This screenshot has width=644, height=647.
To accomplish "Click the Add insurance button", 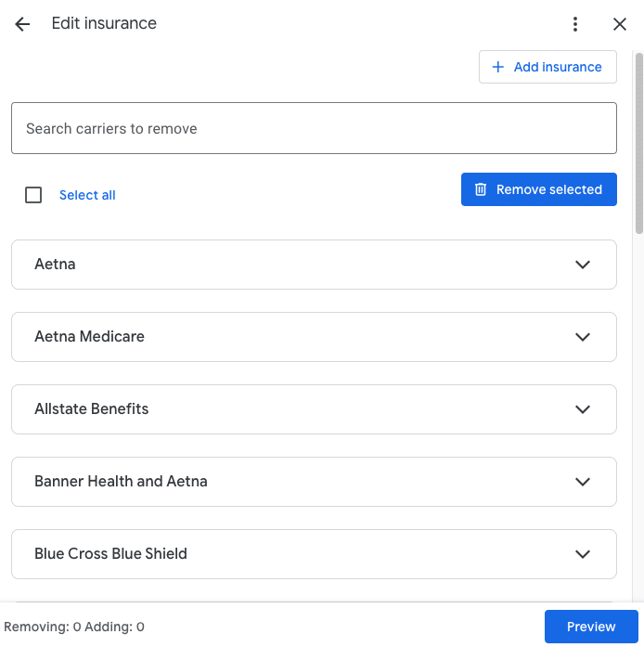I will pyautogui.click(x=547, y=67).
